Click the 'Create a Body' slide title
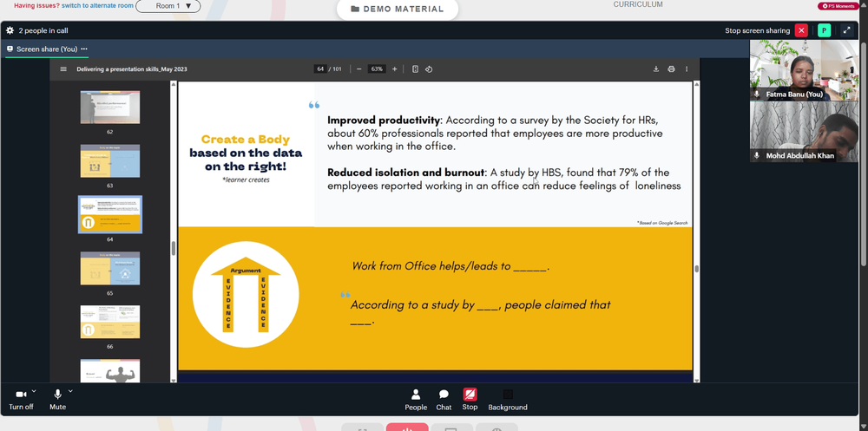The height and width of the screenshot is (431, 868). 246,140
